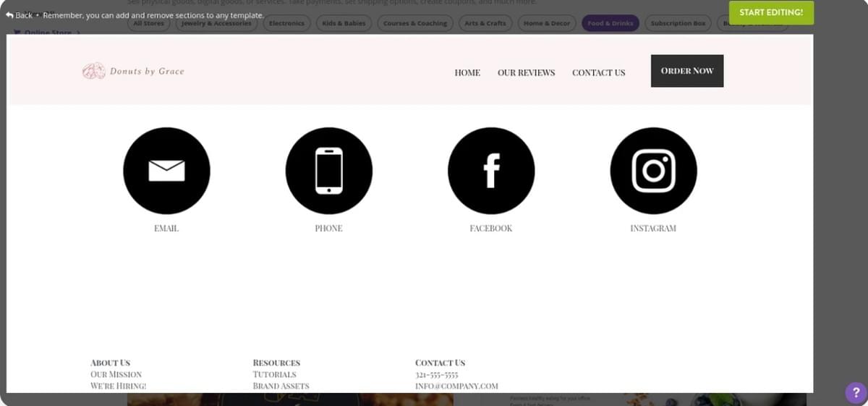
Task: Open We're Hiring footer link
Action: (119, 386)
